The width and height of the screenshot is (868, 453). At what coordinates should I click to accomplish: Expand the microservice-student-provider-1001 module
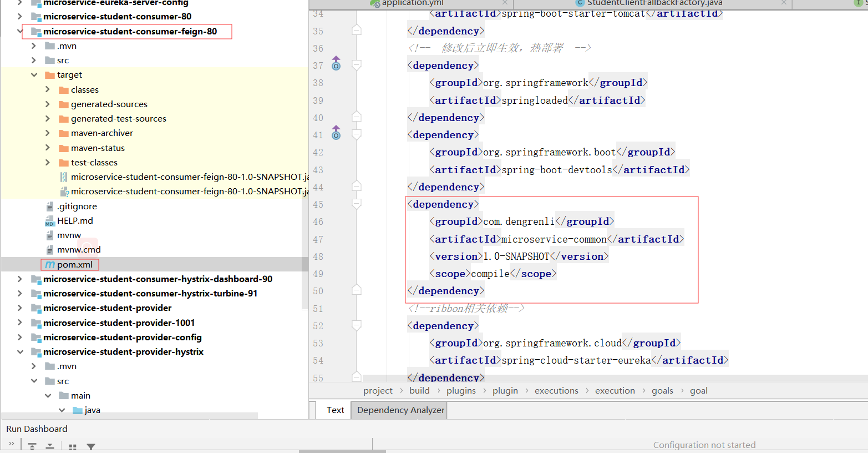(20, 323)
